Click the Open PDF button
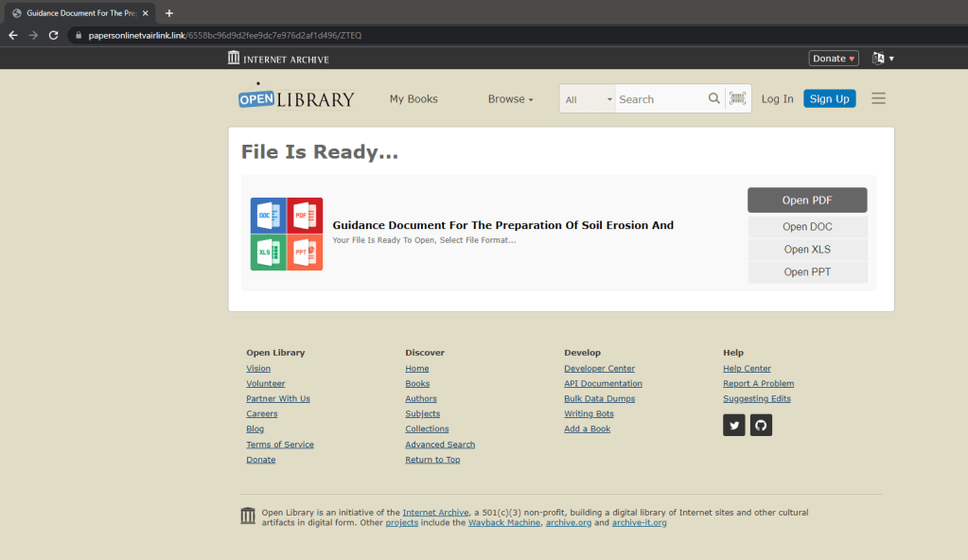Viewport: 968px width, 560px height. click(x=807, y=201)
